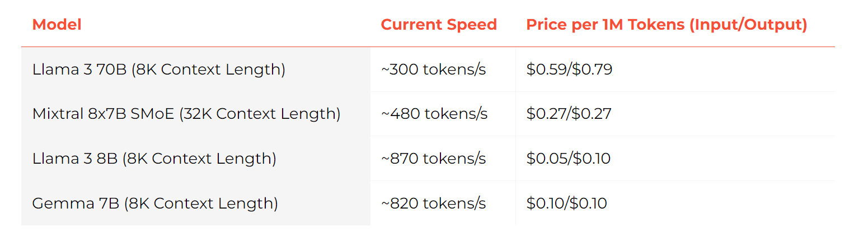Click the Price per 1M Tokens header
This screenshot has height=236, width=868.
(667, 25)
